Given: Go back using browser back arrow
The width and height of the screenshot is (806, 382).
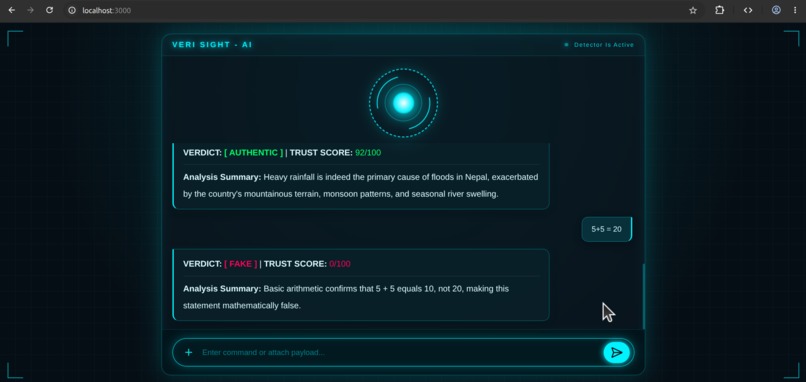Looking at the screenshot, I should pos(11,10).
